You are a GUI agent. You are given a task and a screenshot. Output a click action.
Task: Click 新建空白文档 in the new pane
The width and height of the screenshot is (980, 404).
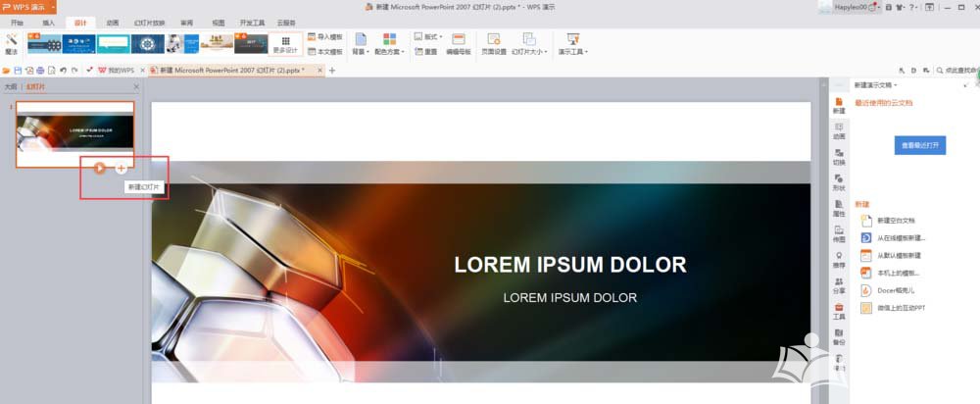pyautogui.click(x=898, y=221)
